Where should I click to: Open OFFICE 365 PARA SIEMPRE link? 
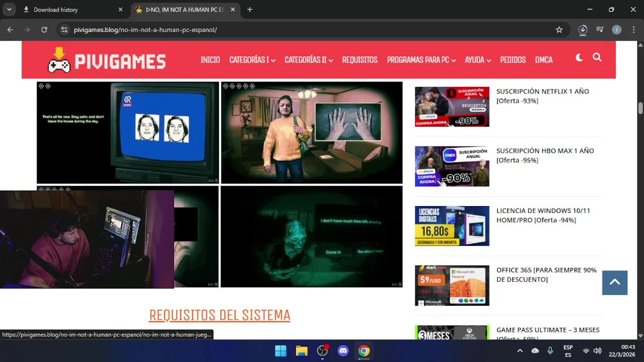[x=546, y=275]
